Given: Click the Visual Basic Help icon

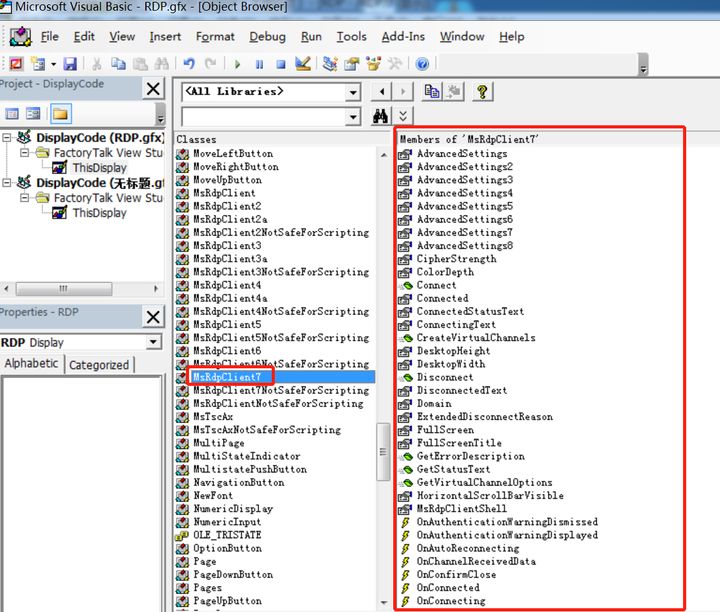Looking at the screenshot, I should (x=422, y=64).
